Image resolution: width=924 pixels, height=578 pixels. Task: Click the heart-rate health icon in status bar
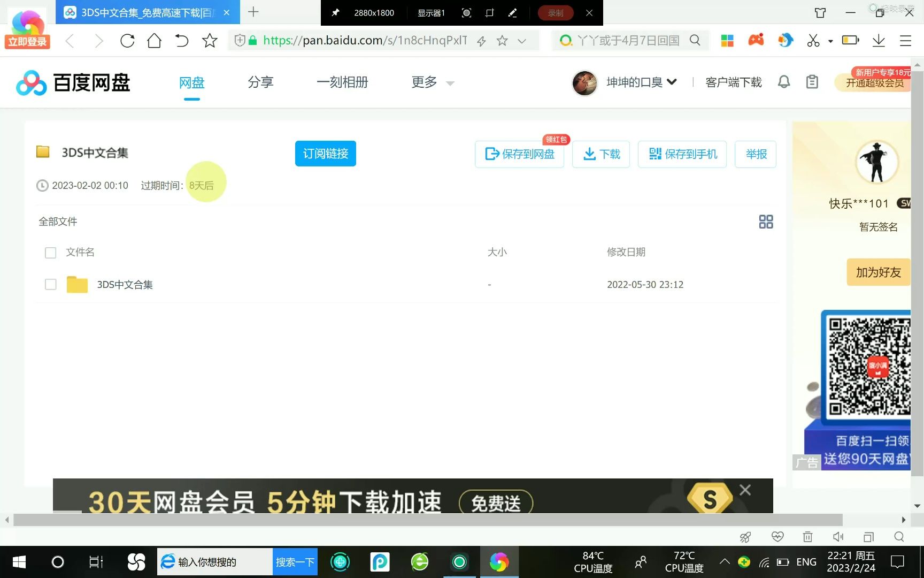point(777,536)
